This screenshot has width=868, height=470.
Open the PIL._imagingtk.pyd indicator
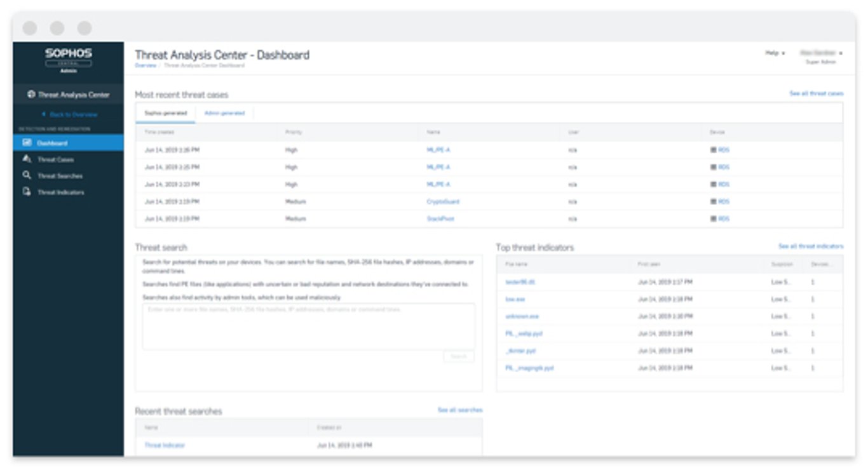click(x=529, y=368)
